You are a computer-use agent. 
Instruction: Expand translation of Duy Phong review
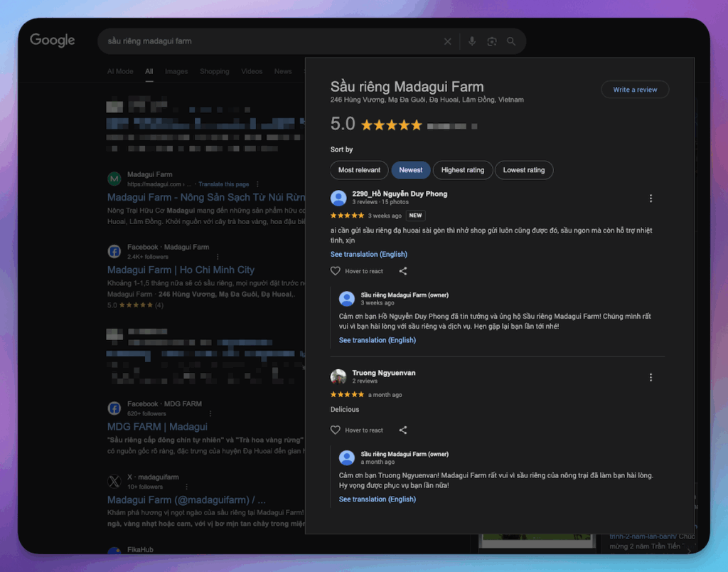pos(368,255)
